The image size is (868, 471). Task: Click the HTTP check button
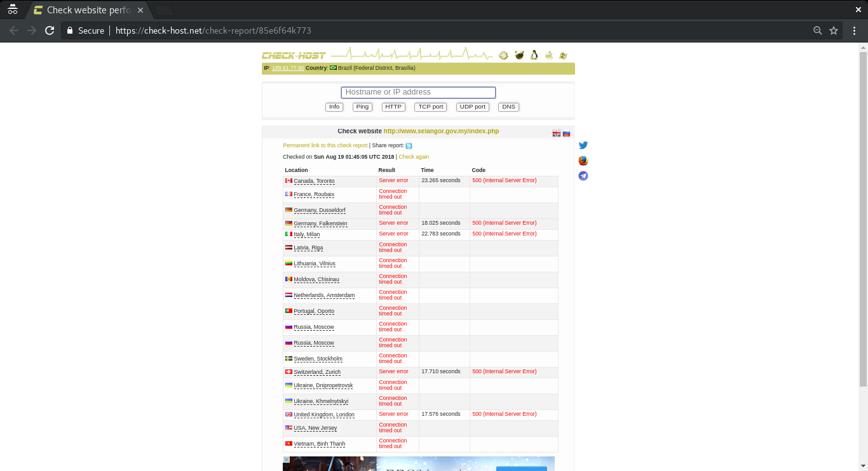tap(393, 107)
